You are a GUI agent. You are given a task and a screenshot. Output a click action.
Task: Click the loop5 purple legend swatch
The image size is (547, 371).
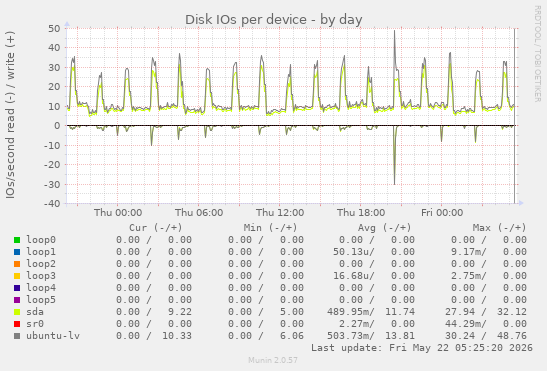coord(17,300)
